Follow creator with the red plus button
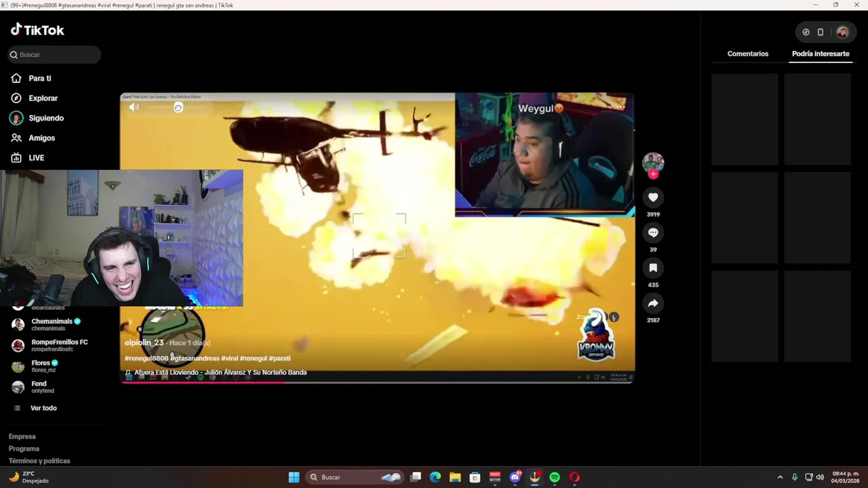Screen dimensions: 868x488 [653, 174]
